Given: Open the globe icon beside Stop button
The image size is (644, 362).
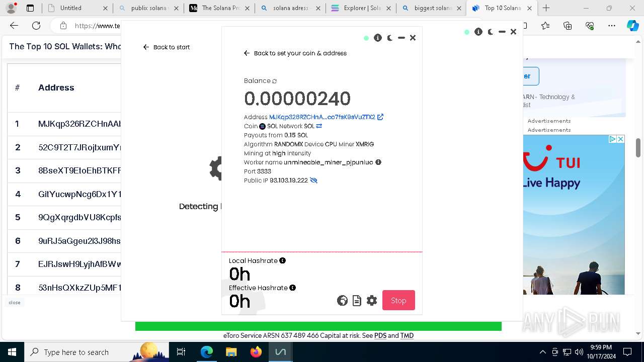Looking at the screenshot, I should [342, 301].
